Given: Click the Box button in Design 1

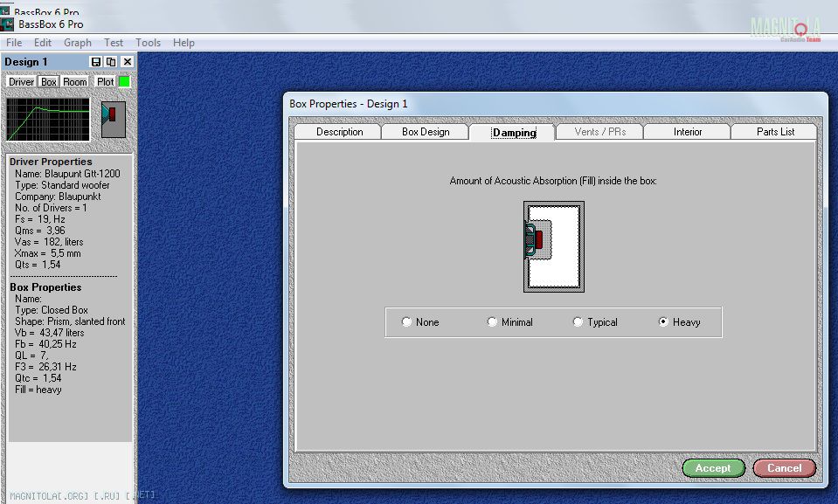Looking at the screenshot, I should [49, 82].
